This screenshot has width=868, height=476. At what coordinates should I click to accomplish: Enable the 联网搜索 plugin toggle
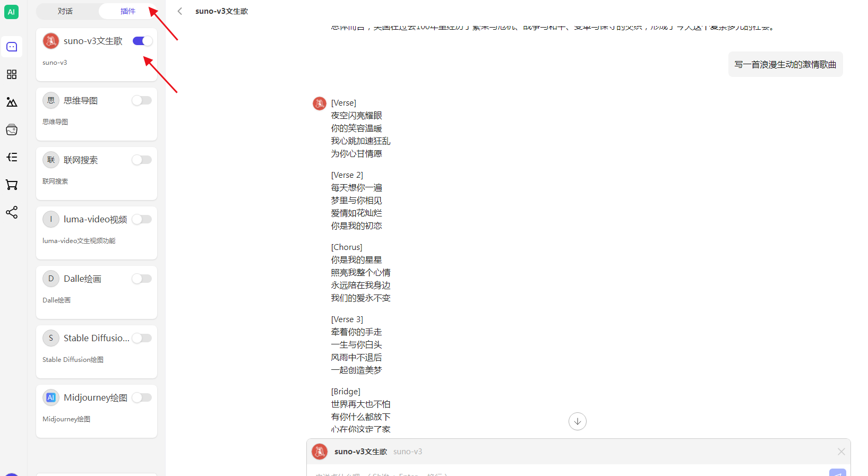click(142, 160)
